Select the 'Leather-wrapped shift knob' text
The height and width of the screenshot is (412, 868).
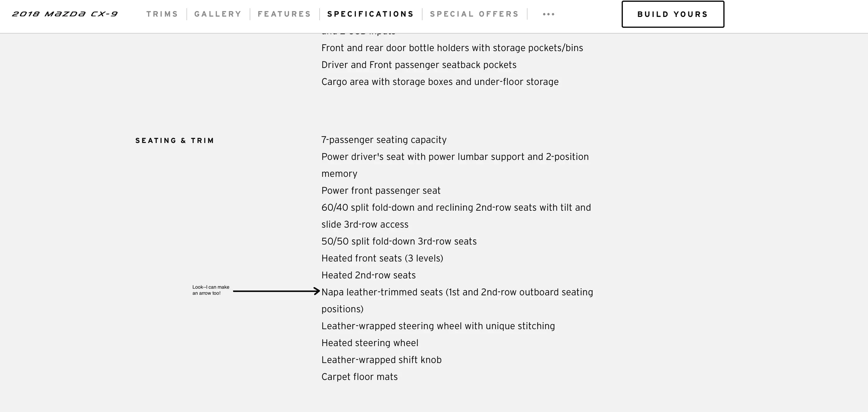point(381,360)
